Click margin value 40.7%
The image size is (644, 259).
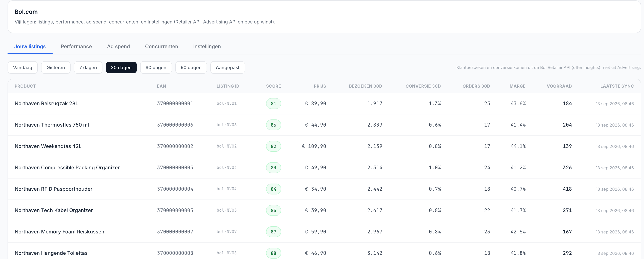tap(518, 189)
